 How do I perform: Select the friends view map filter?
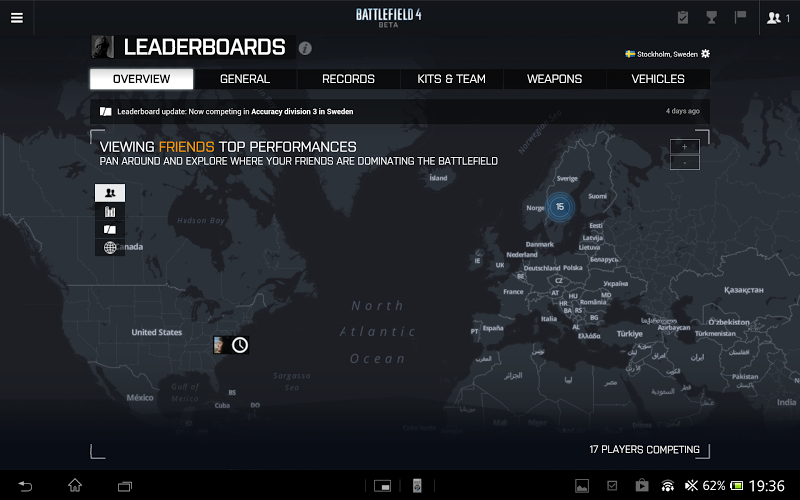110,193
